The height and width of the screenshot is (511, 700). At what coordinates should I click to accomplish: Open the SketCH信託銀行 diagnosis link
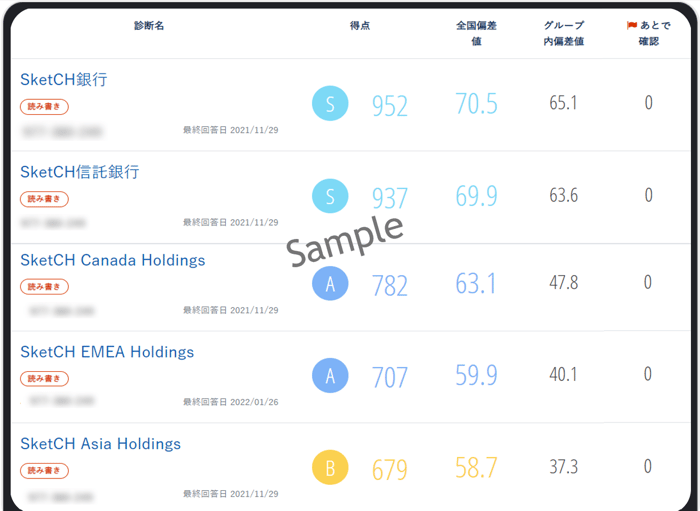pos(80,172)
